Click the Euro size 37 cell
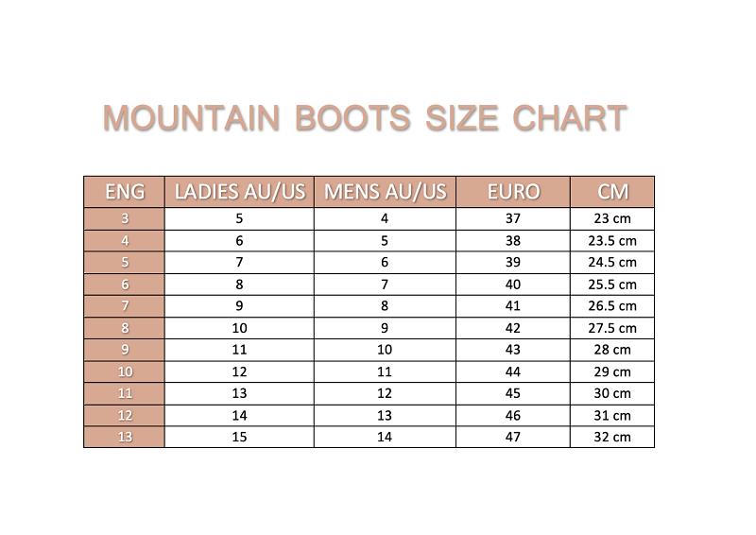This screenshot has width=756, height=535. (x=513, y=218)
